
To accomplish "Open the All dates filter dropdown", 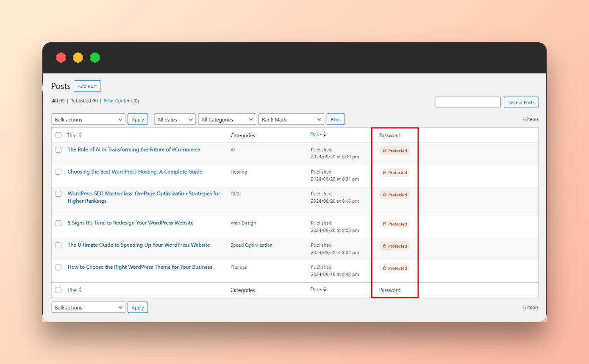I will tap(175, 119).
